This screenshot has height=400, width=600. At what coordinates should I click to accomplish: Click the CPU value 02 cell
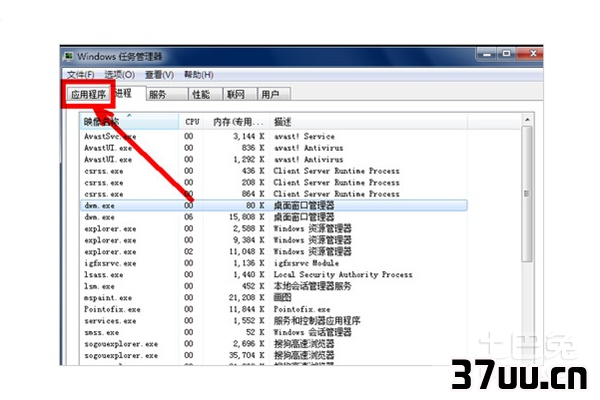tap(189, 251)
